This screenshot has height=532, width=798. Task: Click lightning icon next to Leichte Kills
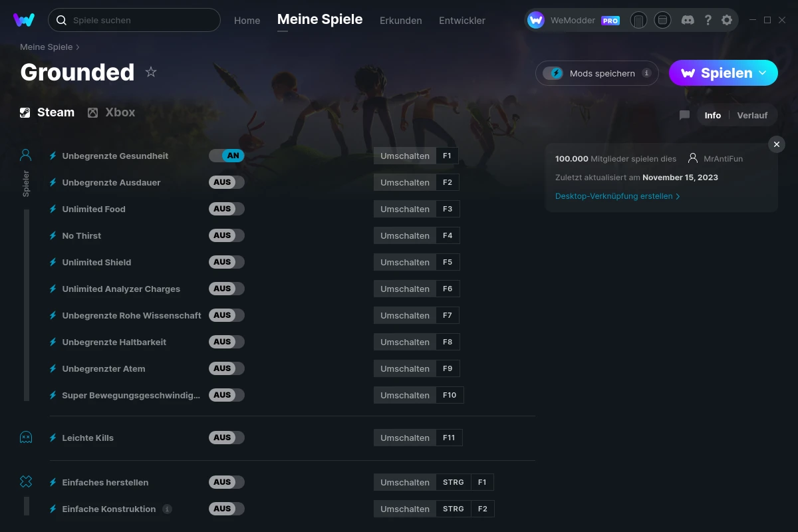click(x=53, y=438)
